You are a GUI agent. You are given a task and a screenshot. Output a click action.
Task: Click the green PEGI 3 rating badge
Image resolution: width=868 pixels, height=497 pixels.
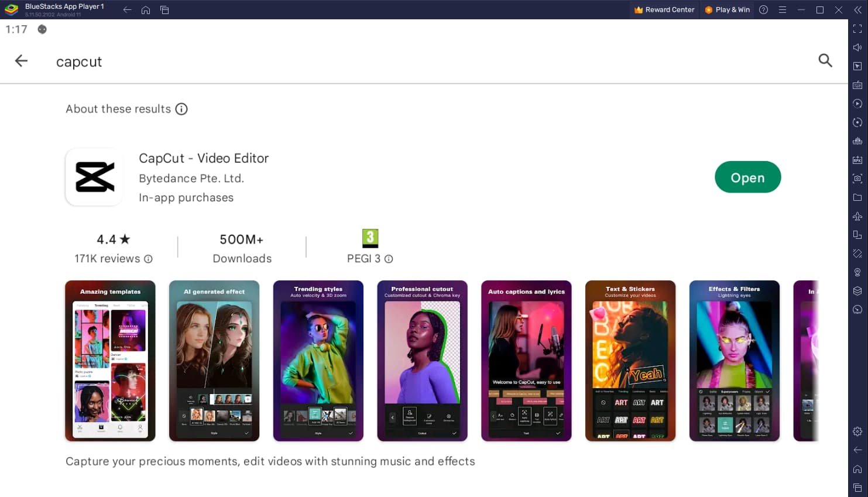(370, 238)
